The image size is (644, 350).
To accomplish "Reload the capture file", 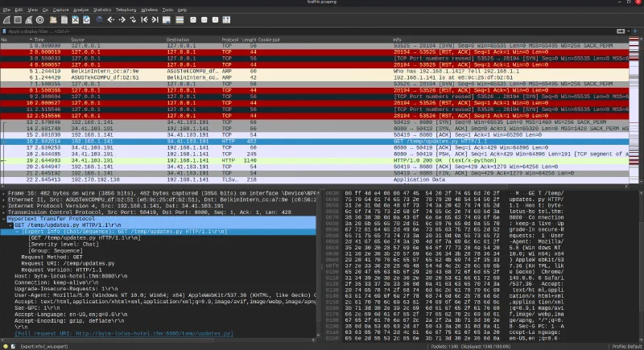I will tap(86, 19).
